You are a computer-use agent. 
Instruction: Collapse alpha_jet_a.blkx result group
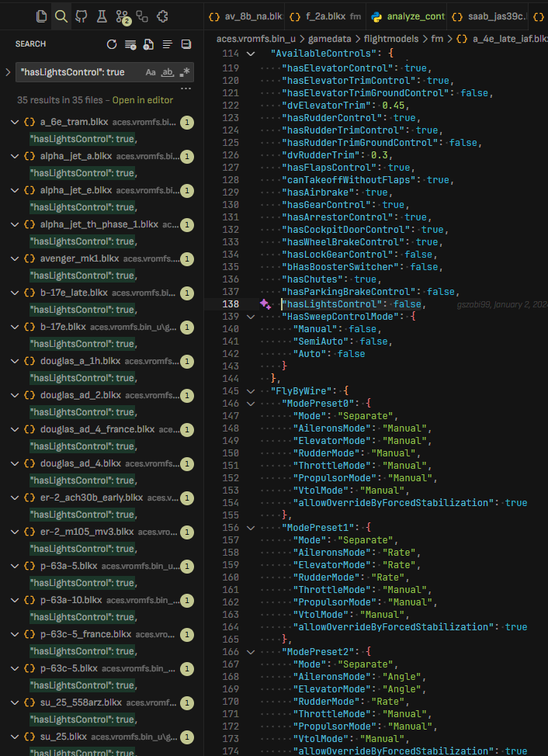pos(15,156)
